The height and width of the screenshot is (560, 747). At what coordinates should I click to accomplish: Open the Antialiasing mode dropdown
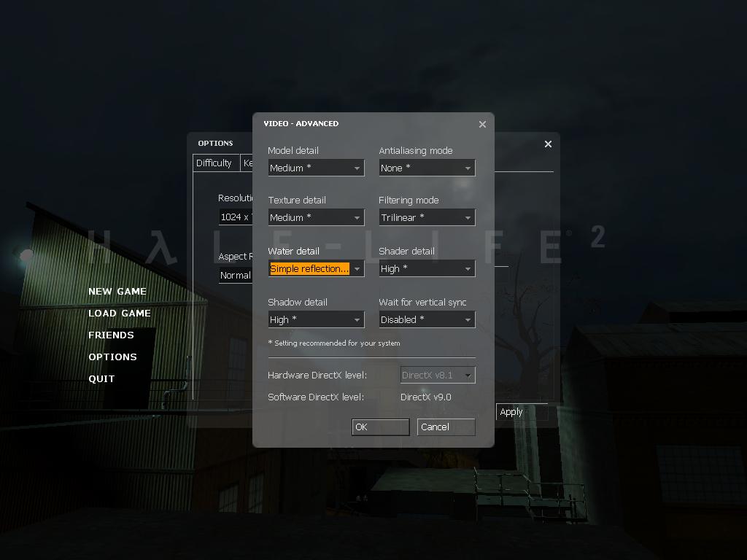[427, 168]
